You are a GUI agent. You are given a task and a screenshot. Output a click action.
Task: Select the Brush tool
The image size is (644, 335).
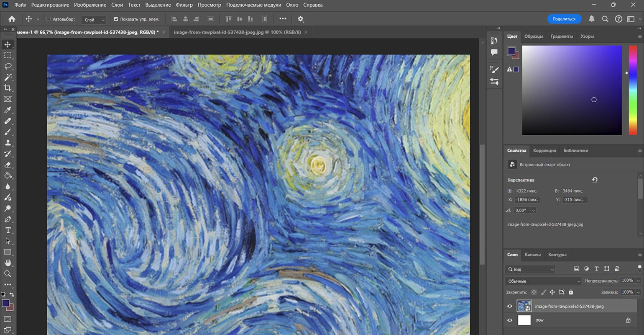[x=8, y=132]
